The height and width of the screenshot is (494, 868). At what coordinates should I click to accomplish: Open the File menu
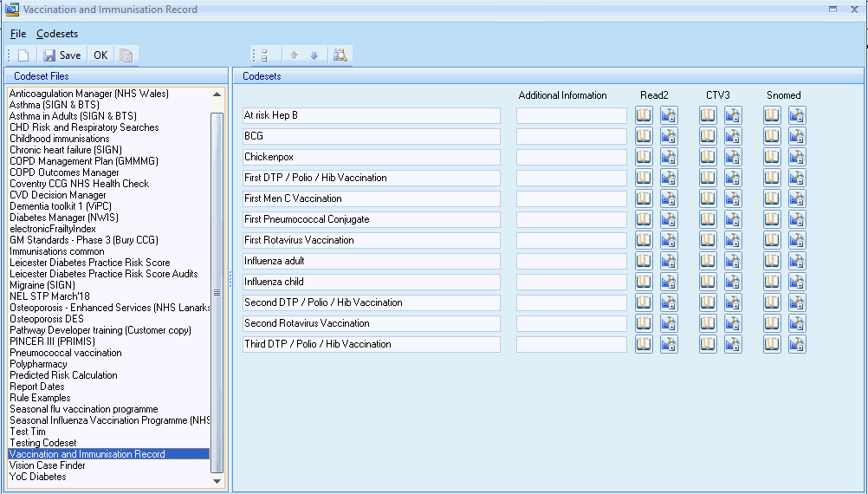[x=18, y=34]
